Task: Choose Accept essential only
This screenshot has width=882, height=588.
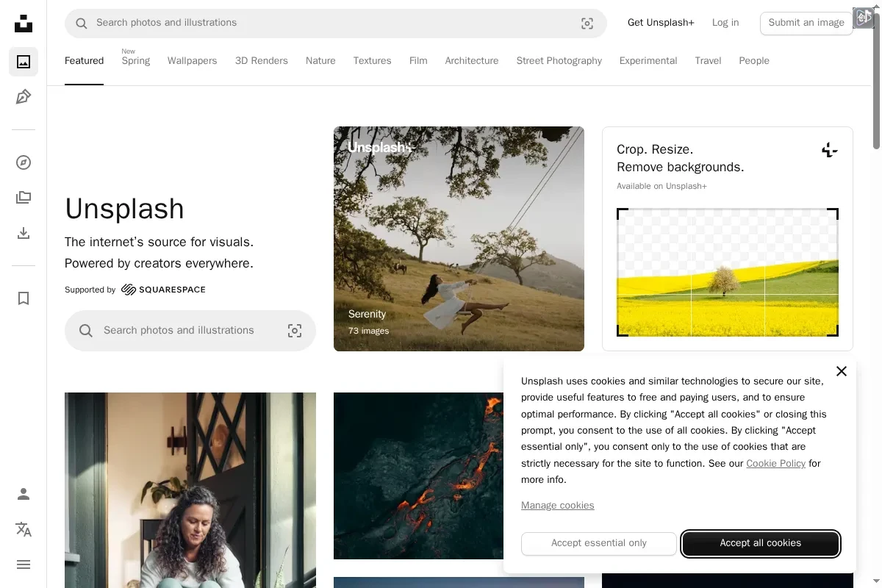Action: [x=598, y=543]
